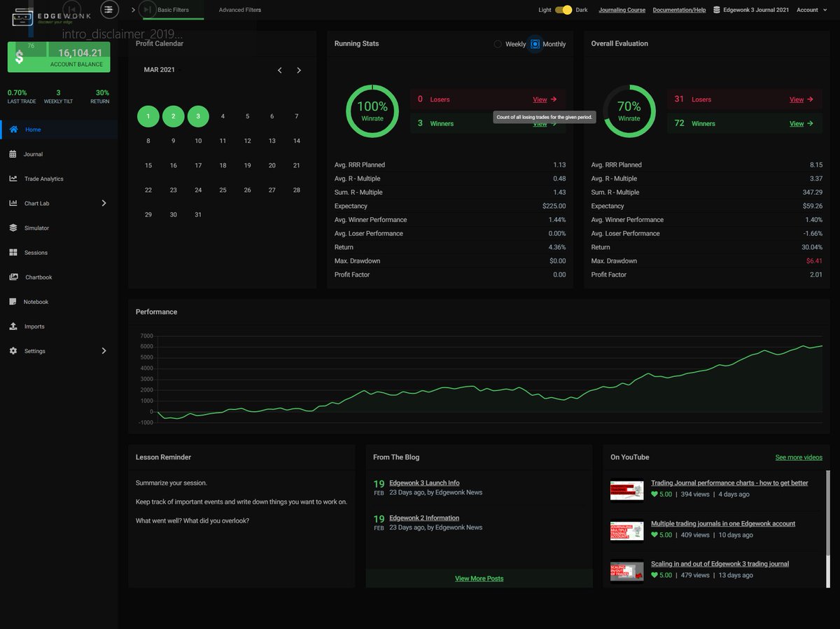This screenshot has height=629, width=840.
Task: Open Scaling in and out video thumbnail
Action: [x=626, y=571]
